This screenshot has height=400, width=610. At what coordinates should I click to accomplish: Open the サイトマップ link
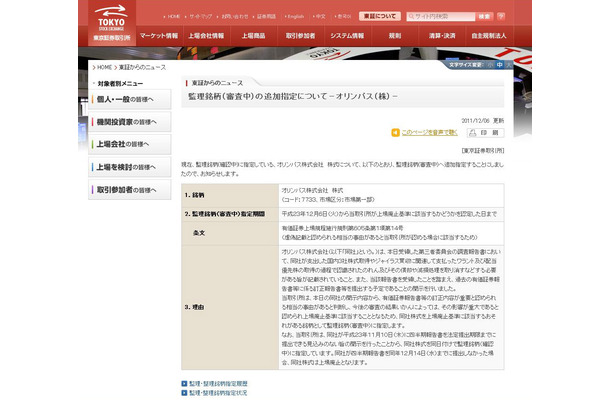coord(201,16)
